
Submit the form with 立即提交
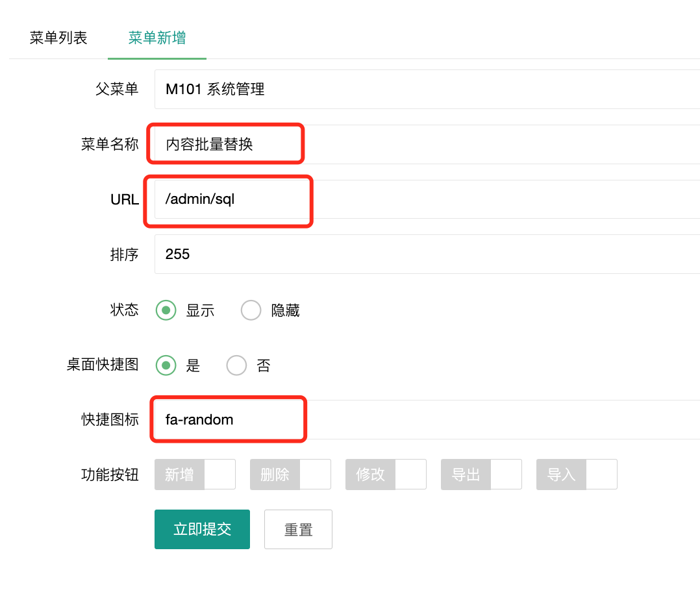[x=202, y=529]
